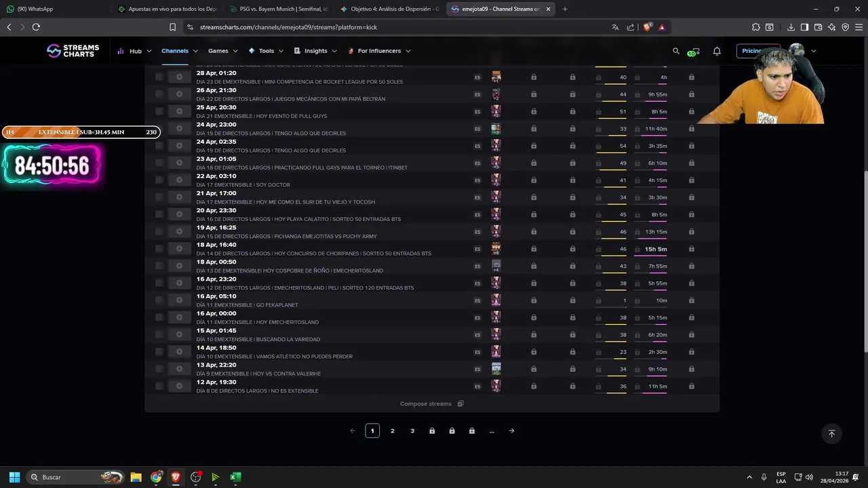868x488 pixels.
Task: Tick the checkbox for 12 Apr, 19:30 stream
Action: (159, 386)
